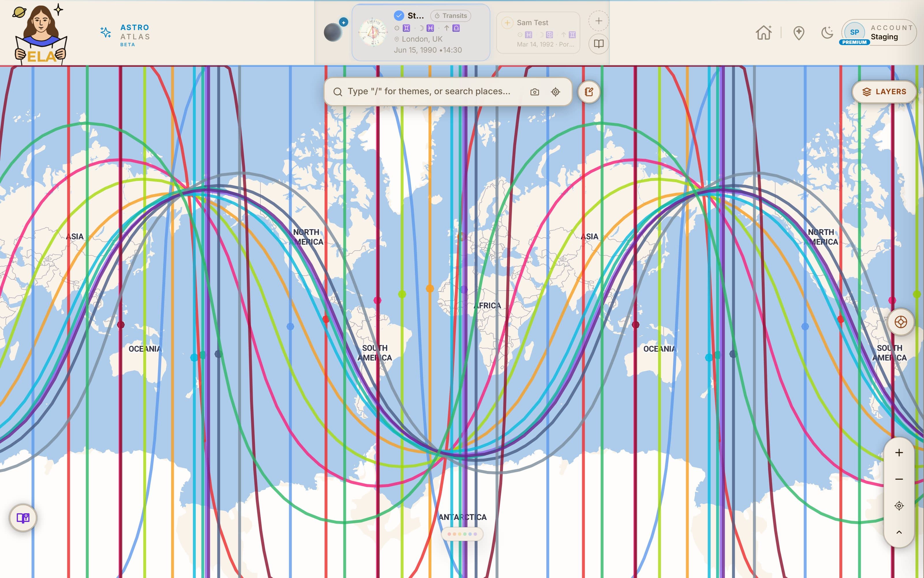Click the Astro Atlas sparkle icon
The height and width of the screenshot is (578, 924).
[106, 32]
